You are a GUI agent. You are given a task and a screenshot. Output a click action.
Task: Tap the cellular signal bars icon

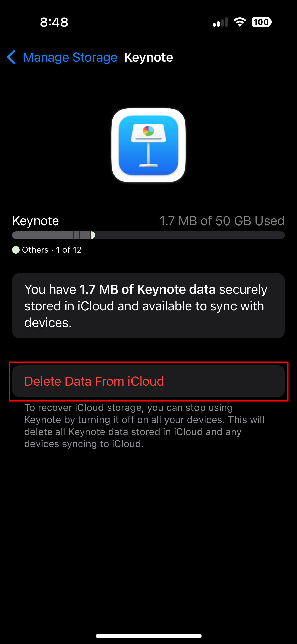click(x=220, y=22)
